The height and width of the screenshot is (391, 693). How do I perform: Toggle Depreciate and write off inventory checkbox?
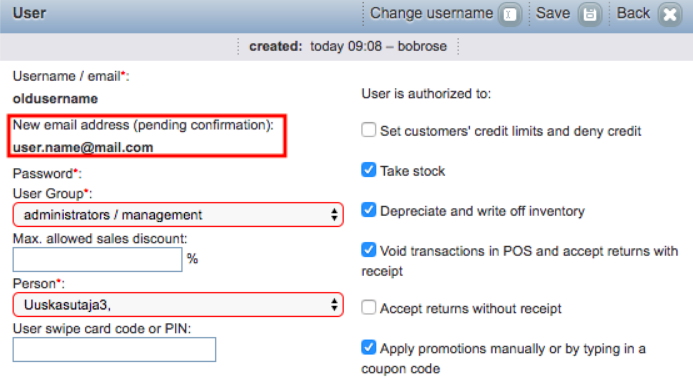pos(369,210)
